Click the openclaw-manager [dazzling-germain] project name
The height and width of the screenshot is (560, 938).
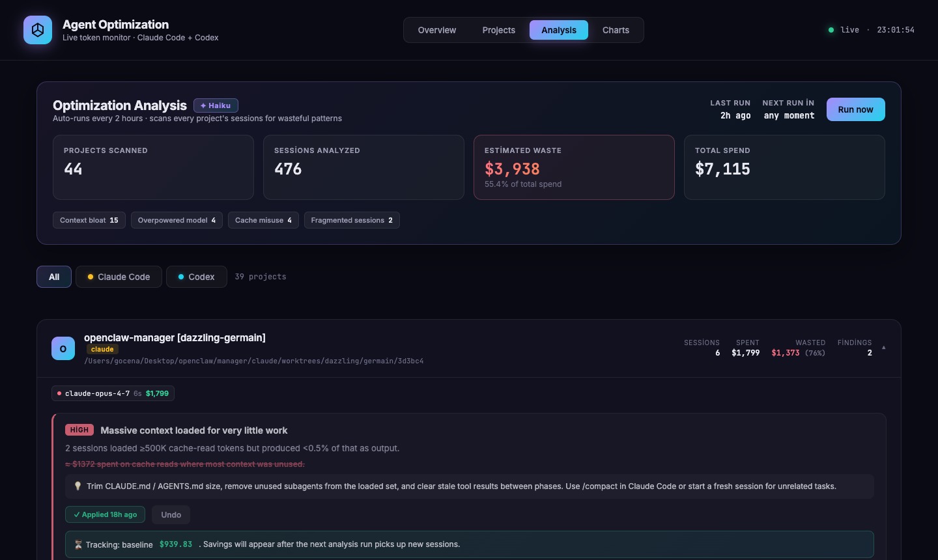coord(175,337)
